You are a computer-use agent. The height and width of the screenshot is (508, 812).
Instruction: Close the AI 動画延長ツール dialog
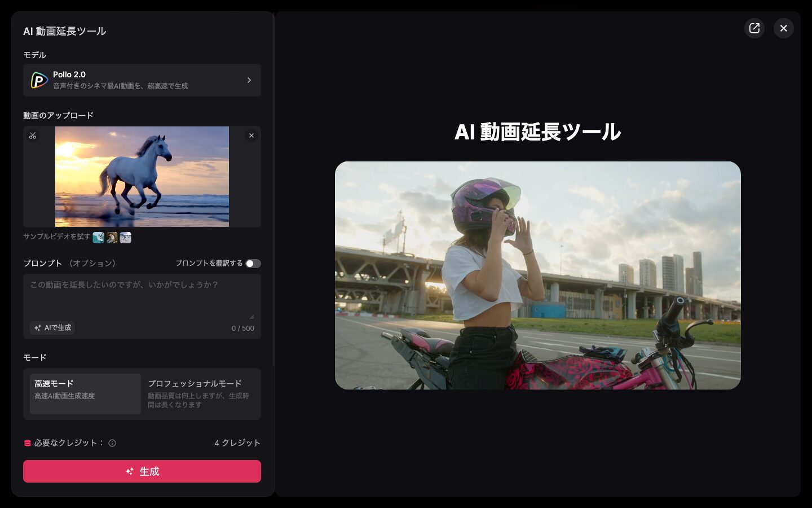point(784,28)
